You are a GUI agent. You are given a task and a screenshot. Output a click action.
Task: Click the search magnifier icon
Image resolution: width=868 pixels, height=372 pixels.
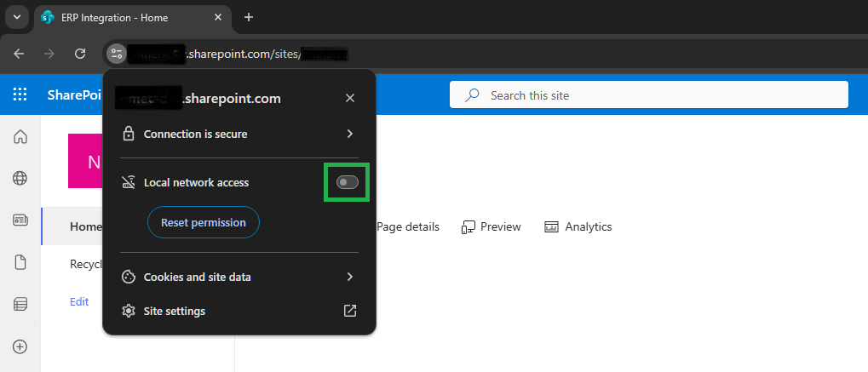click(472, 95)
